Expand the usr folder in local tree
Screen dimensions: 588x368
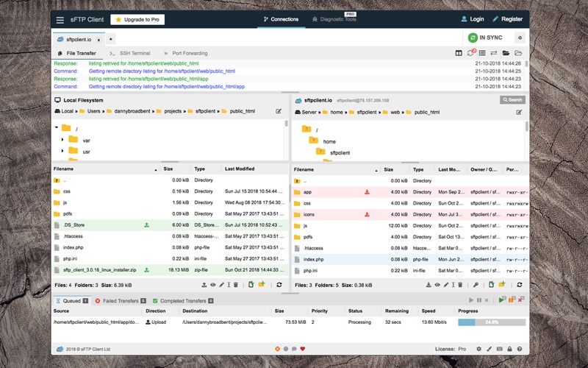click(62, 151)
